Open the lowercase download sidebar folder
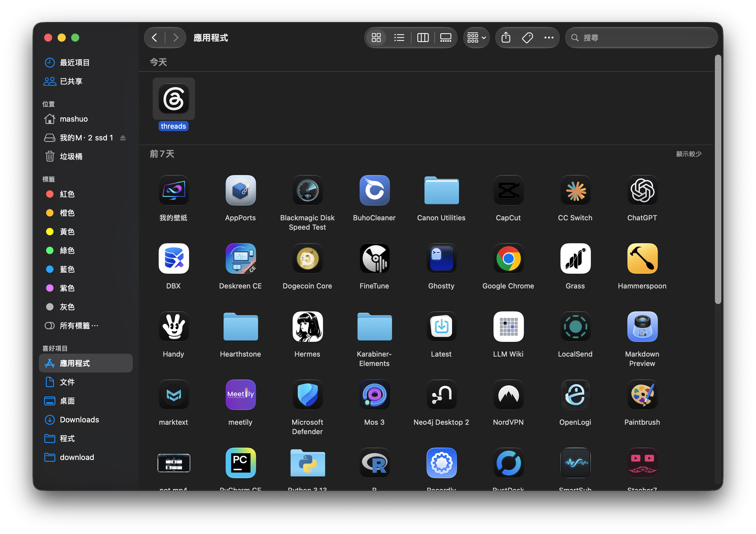 click(x=85, y=457)
